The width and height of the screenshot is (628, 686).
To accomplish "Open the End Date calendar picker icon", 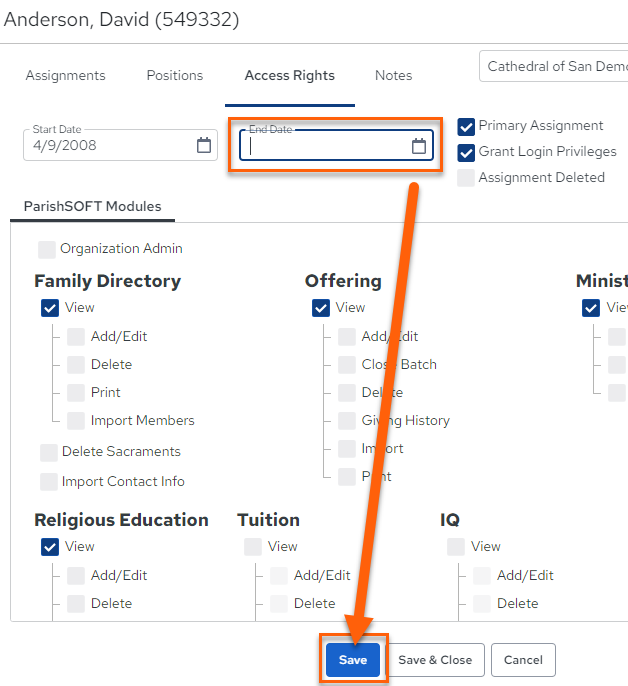I will [419, 146].
